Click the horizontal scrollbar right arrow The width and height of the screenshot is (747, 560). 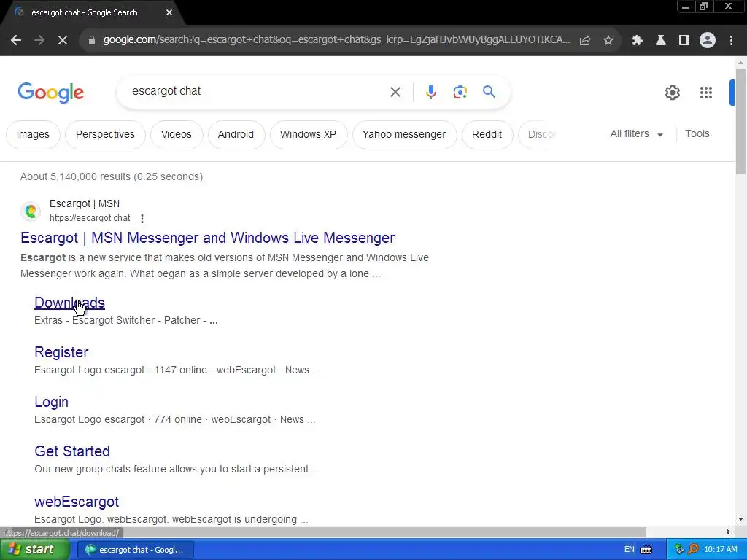click(728, 532)
